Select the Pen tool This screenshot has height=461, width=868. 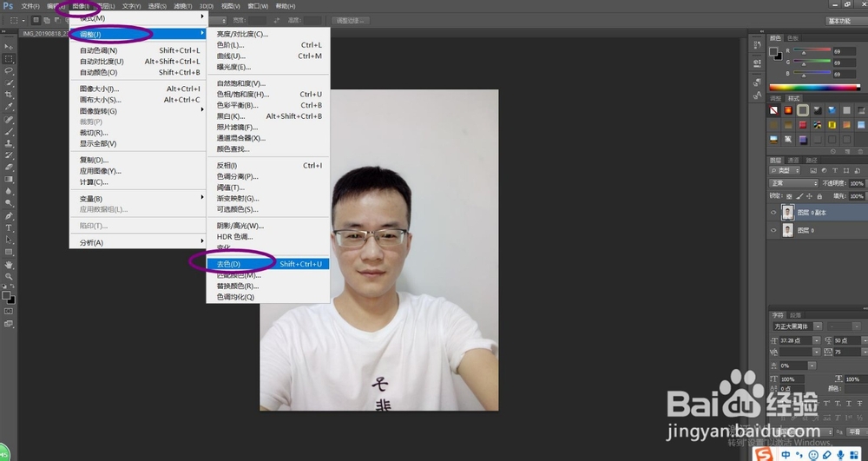(x=9, y=216)
